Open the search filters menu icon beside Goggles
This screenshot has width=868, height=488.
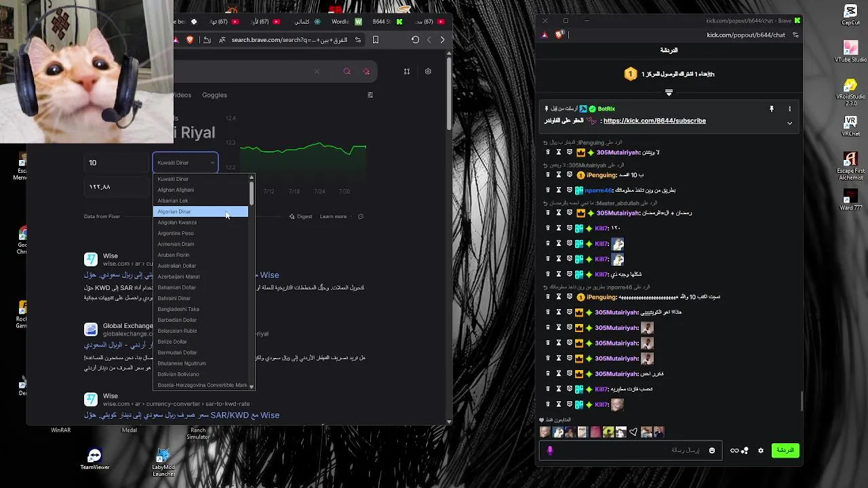pos(370,95)
